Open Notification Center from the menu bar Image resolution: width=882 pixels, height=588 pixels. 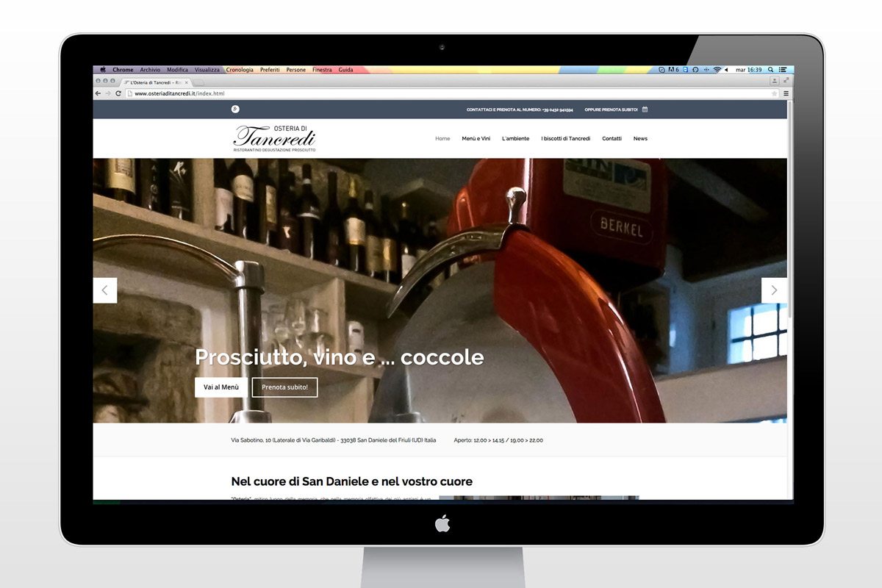(x=784, y=70)
